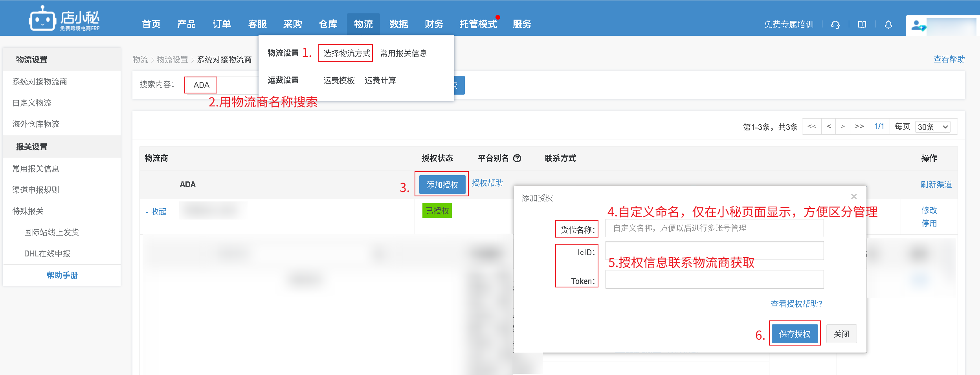This screenshot has width=980, height=375.
Task: Click into the Token input field
Action: click(x=714, y=279)
